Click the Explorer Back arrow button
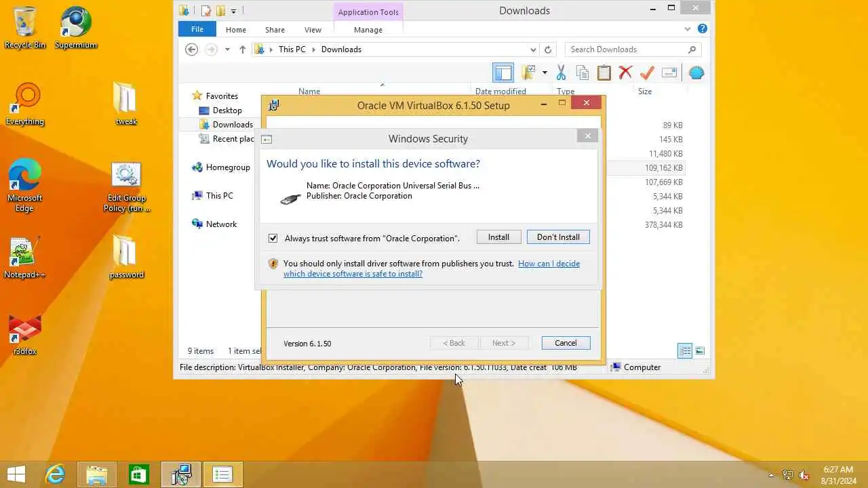This screenshot has width=868, height=488. (x=191, y=49)
